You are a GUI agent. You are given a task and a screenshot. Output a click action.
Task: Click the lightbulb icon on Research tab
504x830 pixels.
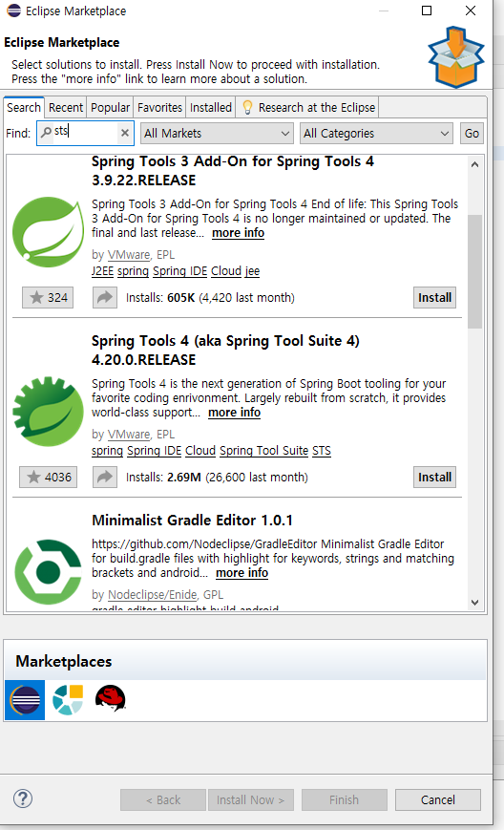pyautogui.click(x=247, y=108)
